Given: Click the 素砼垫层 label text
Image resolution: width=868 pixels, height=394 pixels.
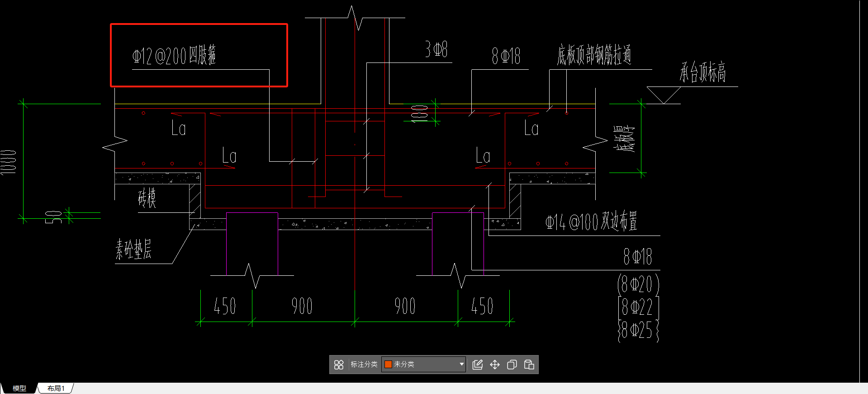Looking at the screenshot, I should [133, 250].
